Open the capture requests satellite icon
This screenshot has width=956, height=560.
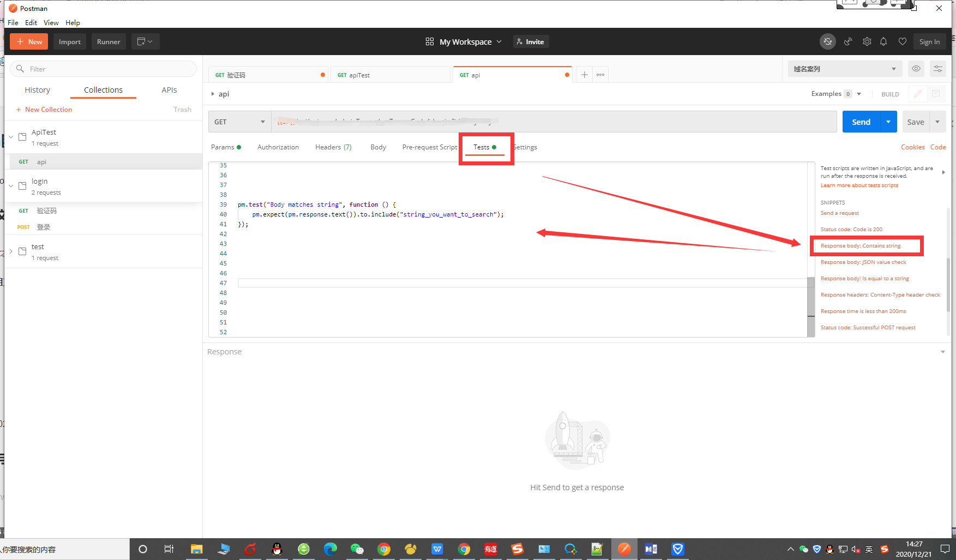(848, 41)
